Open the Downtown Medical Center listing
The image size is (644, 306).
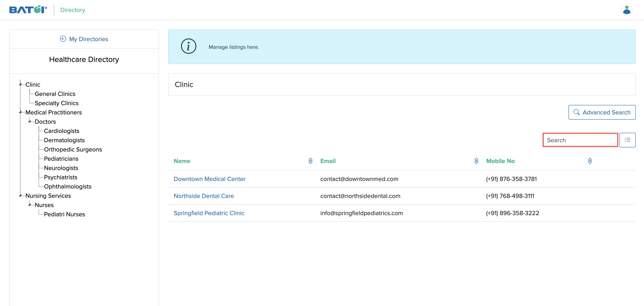pyautogui.click(x=210, y=179)
